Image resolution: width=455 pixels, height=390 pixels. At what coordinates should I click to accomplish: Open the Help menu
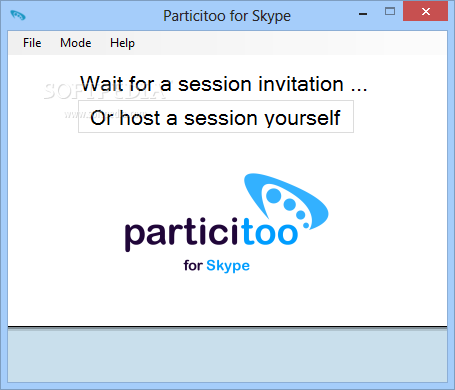tap(122, 43)
